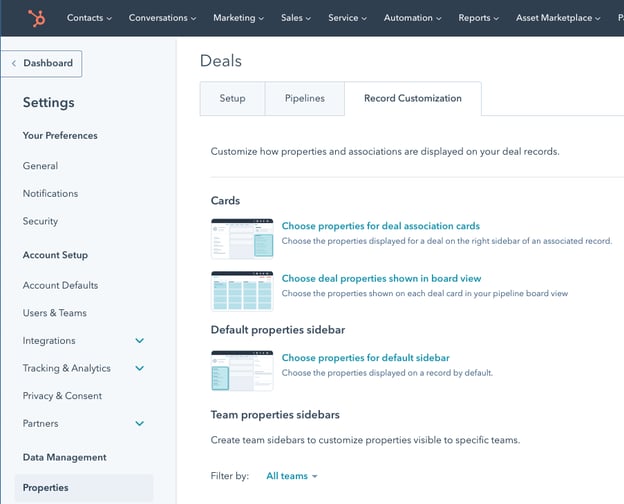Select the Record Customization tab

(412, 99)
